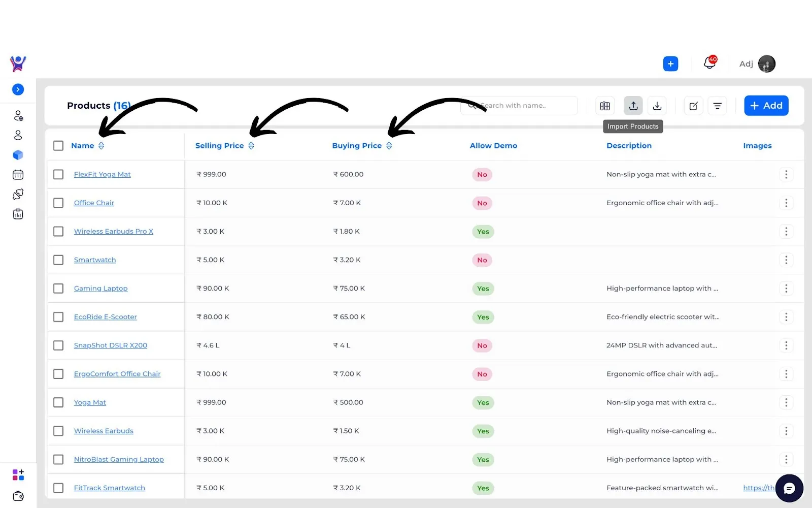Open the FitTrack Smartwatch product link
Screen dimensions: 812x508
point(109,488)
